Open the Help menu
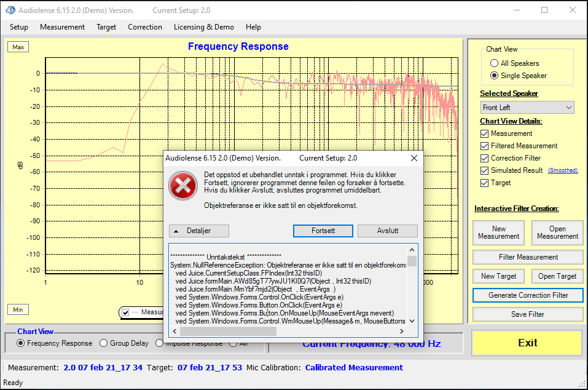The height and width of the screenshot is (390, 588). point(253,27)
